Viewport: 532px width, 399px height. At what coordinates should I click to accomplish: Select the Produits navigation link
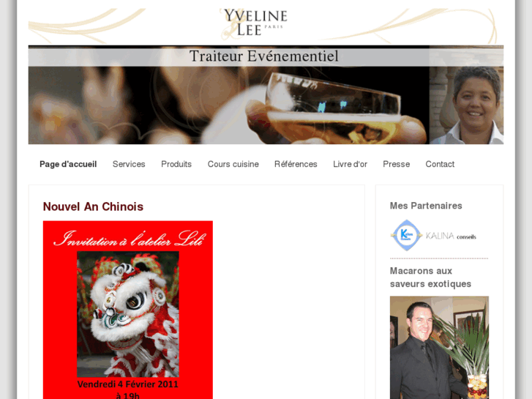tap(176, 164)
